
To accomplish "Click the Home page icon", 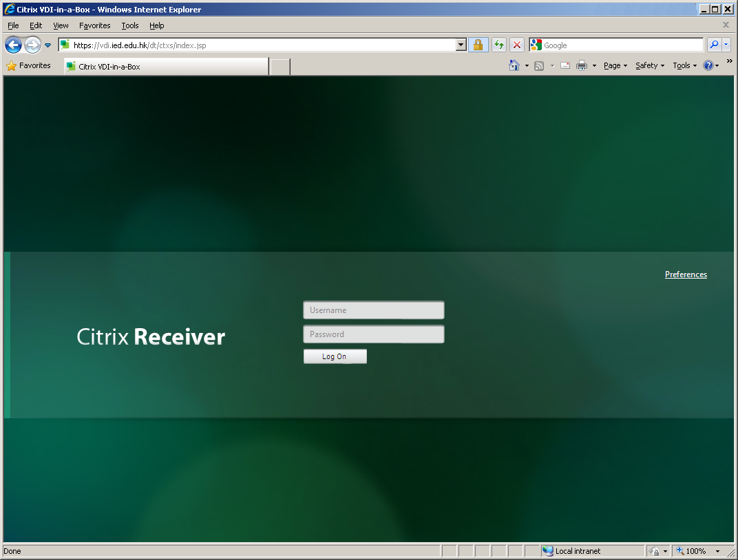I will [x=514, y=66].
